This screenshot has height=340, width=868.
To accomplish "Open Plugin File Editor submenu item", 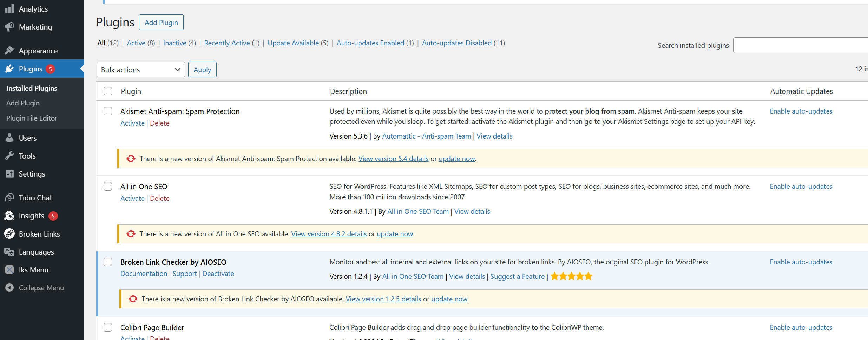I will (32, 118).
